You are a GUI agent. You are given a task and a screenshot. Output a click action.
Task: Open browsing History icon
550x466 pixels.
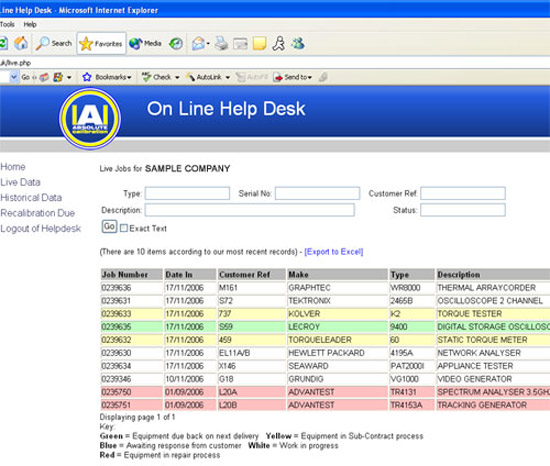(x=176, y=43)
